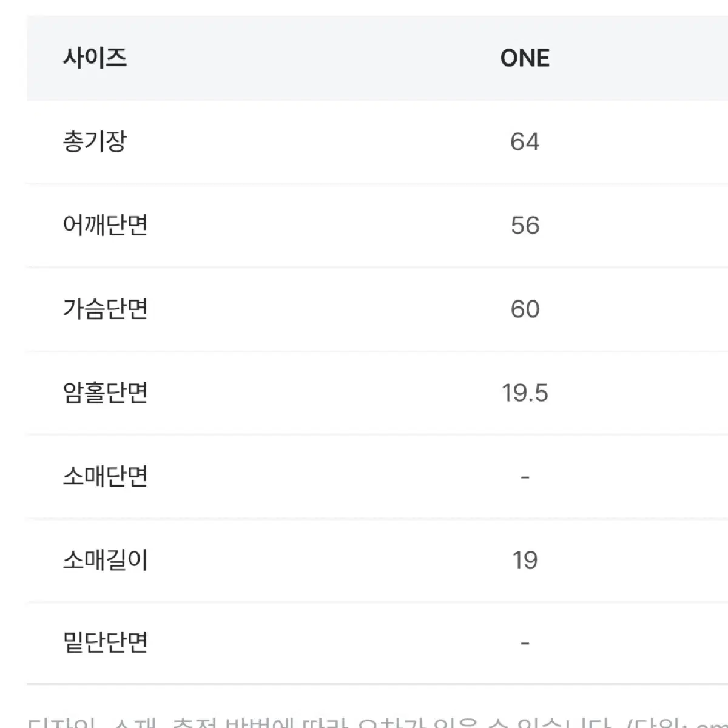Click the 소매단면 row label
Screen dimensions: 728x728
point(106,477)
